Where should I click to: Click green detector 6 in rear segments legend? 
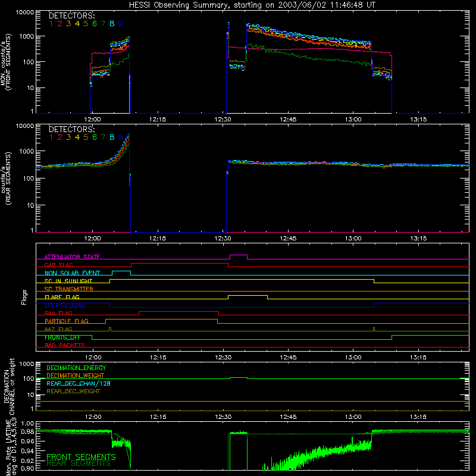tap(95, 137)
